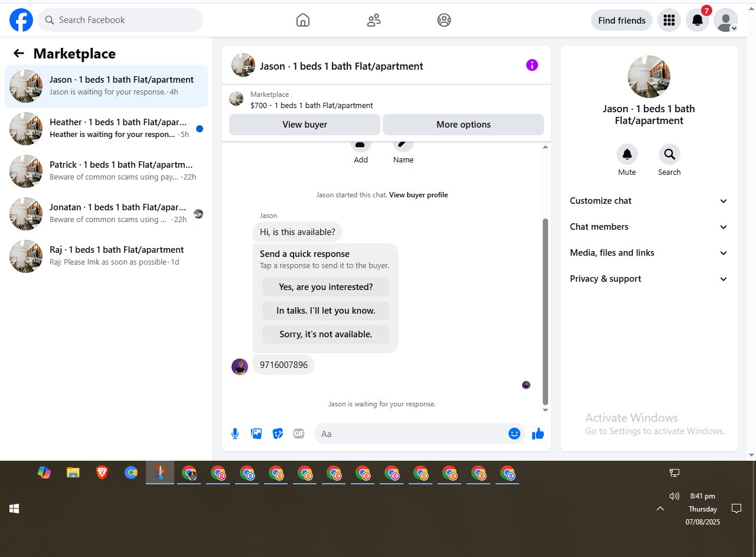Open the Jonatan conversation in the list
Image resolution: width=756 pixels, height=557 pixels.
pos(106,214)
